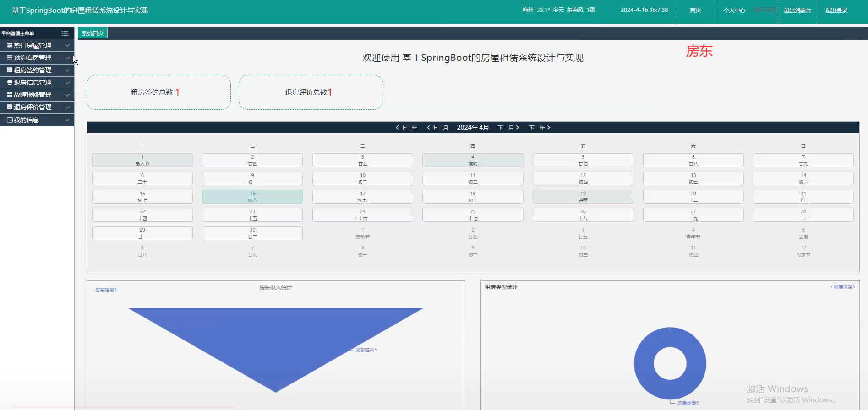Click the 退房信息管理 icon
The image size is (868, 410).
click(10, 82)
